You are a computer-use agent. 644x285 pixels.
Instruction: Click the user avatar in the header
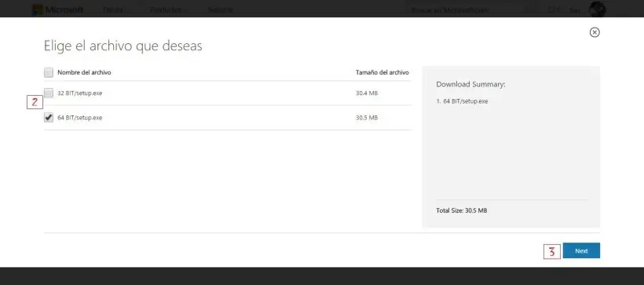[597, 9]
